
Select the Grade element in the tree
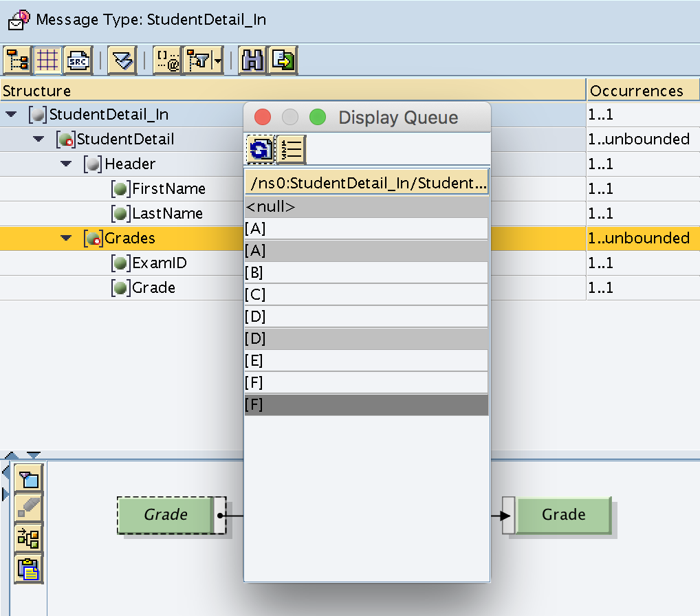[143, 287]
